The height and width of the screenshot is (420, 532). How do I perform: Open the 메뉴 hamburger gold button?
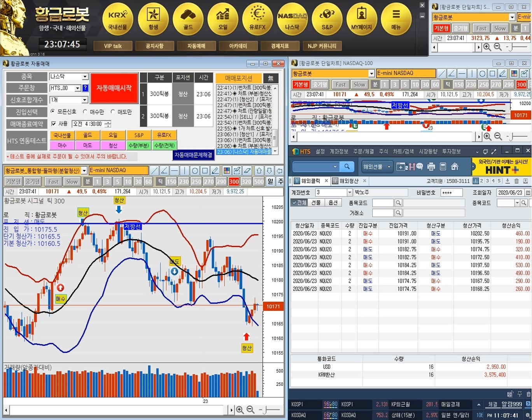(396, 19)
